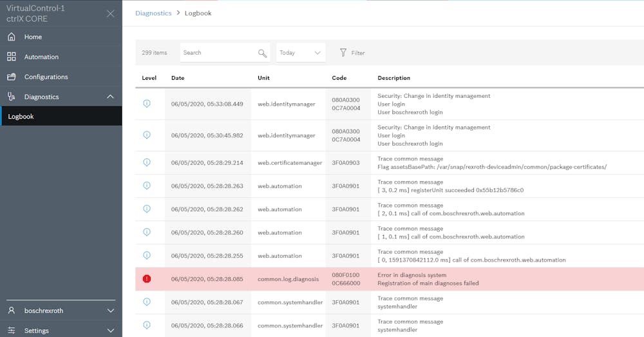Click the Configurations folder icon
The width and height of the screenshot is (644, 337).
[x=12, y=77]
